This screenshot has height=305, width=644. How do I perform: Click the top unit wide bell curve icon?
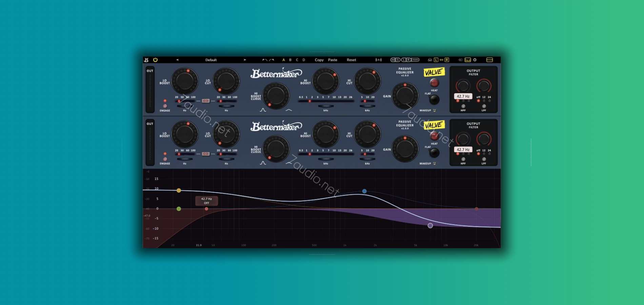pos(288,110)
